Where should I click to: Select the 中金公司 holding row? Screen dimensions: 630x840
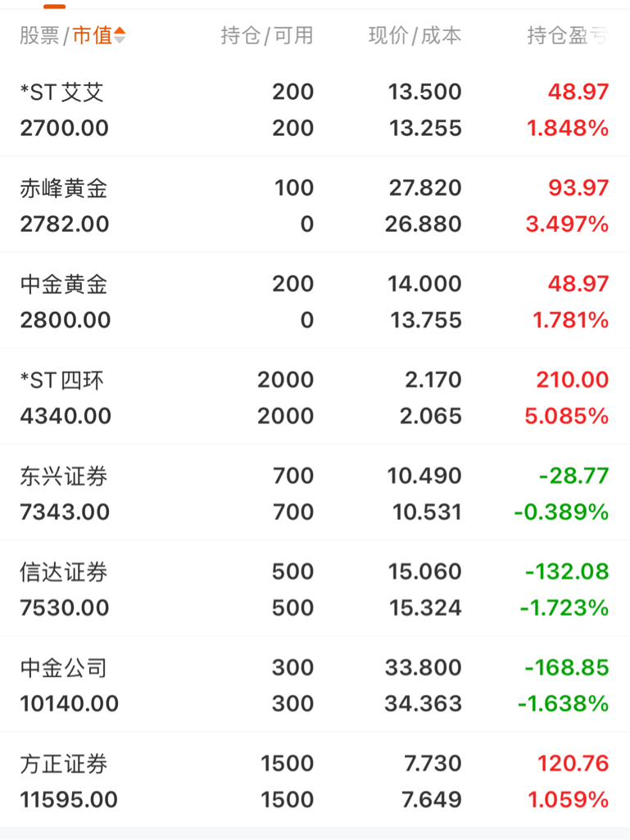click(315, 684)
